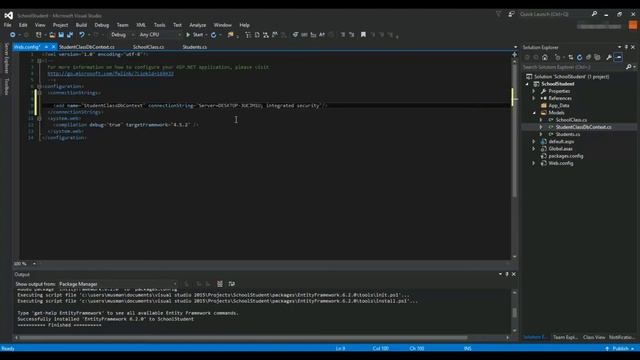The image size is (640, 360).
Task: Click the Visual Studio logo in title bar
Action: [9, 16]
